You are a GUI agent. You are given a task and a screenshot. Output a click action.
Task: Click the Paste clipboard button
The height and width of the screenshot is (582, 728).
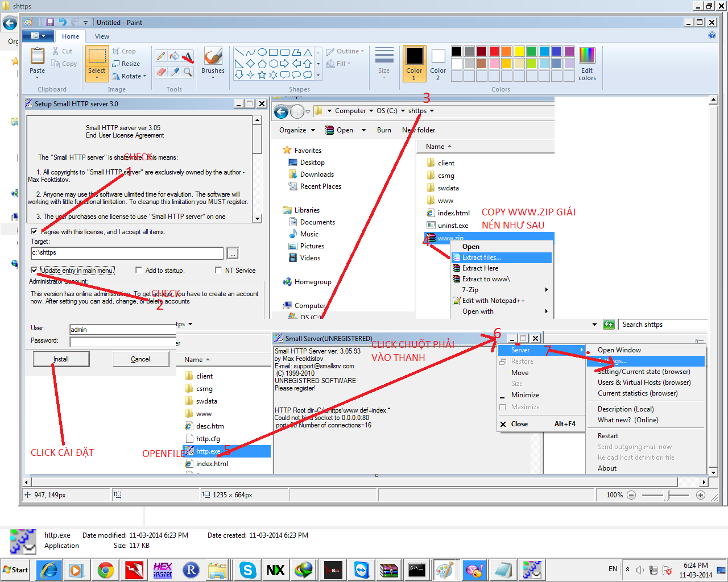coord(37,56)
